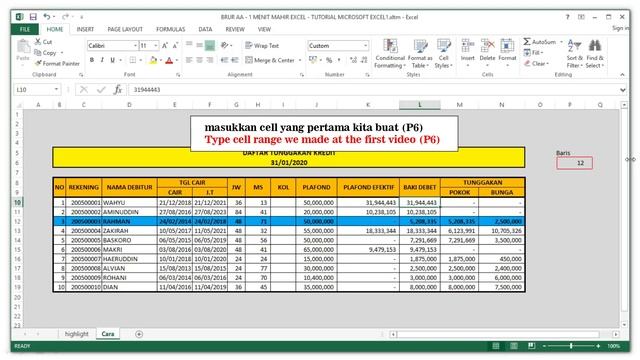Expand the Merge & Center dropdown arrow
Viewport: 640px width, 360px height.
(300, 60)
